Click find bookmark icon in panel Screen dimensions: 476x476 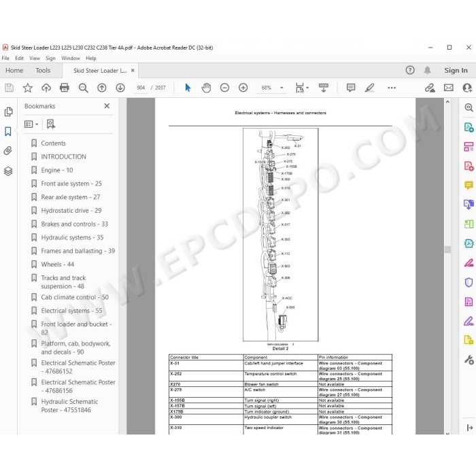click(51, 124)
